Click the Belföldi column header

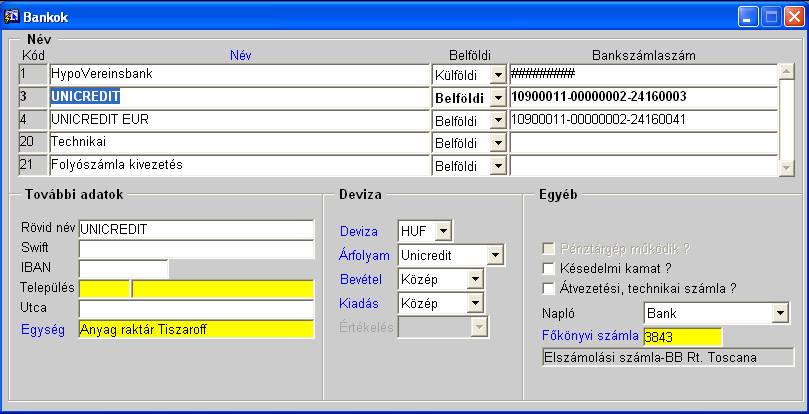(x=470, y=55)
